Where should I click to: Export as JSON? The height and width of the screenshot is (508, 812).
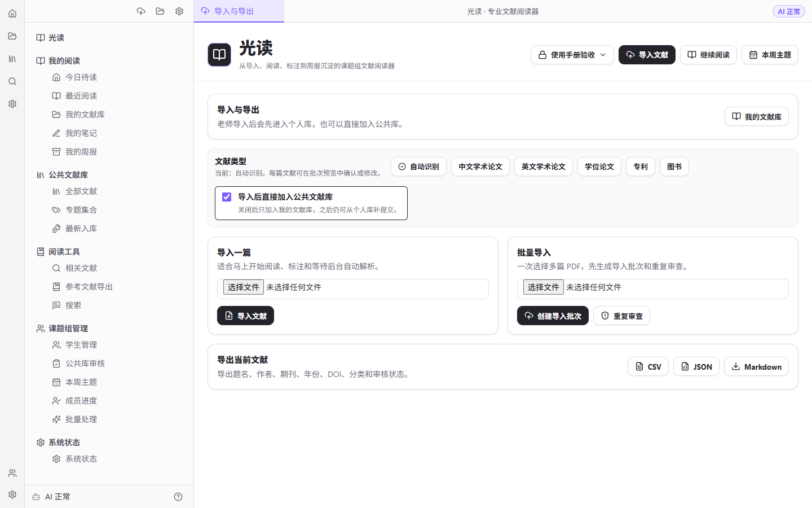pyautogui.click(x=696, y=366)
